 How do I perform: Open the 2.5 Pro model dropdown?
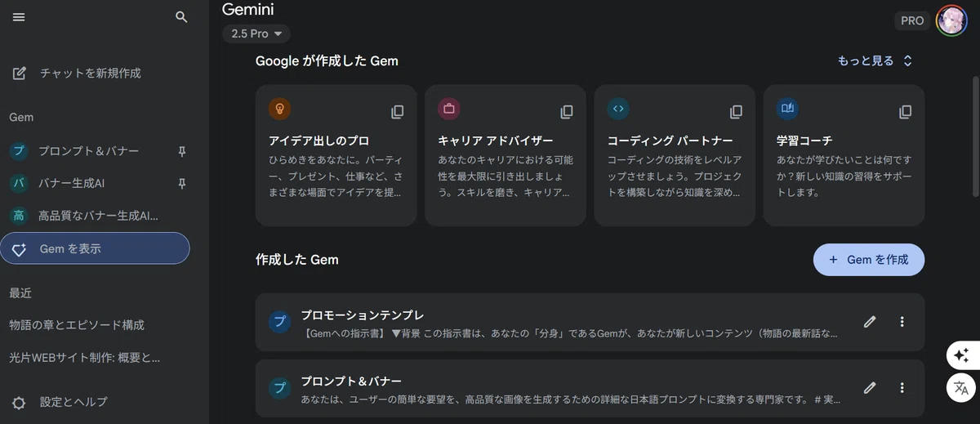256,33
